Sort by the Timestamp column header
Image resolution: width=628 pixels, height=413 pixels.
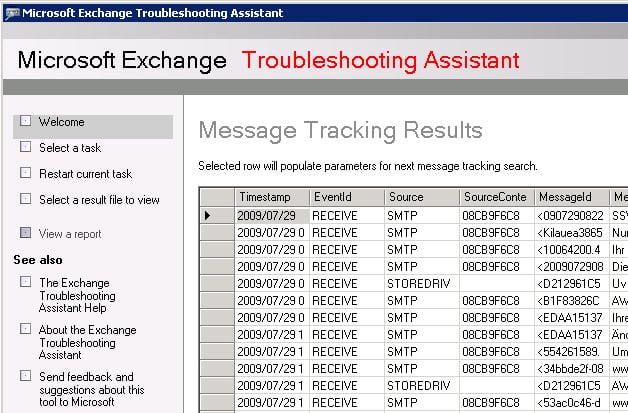coord(272,197)
